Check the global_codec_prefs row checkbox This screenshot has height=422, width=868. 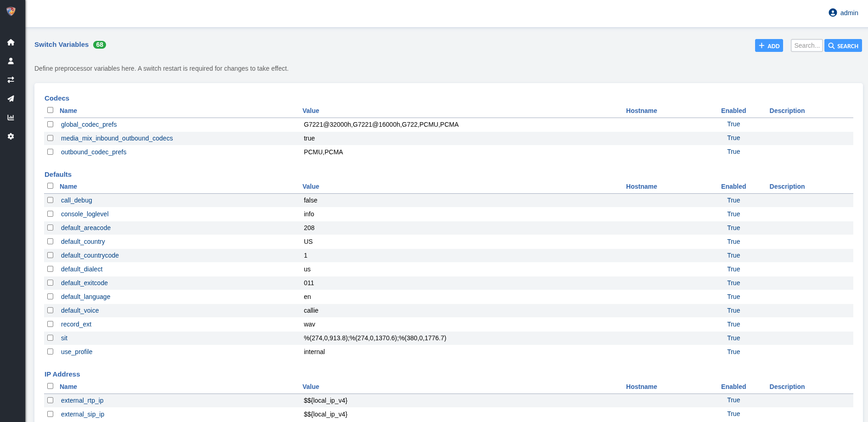tap(50, 124)
